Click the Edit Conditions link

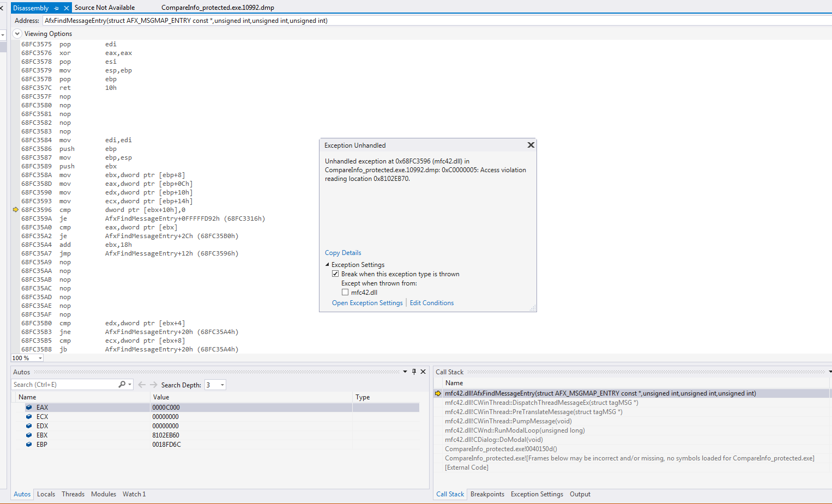(432, 303)
